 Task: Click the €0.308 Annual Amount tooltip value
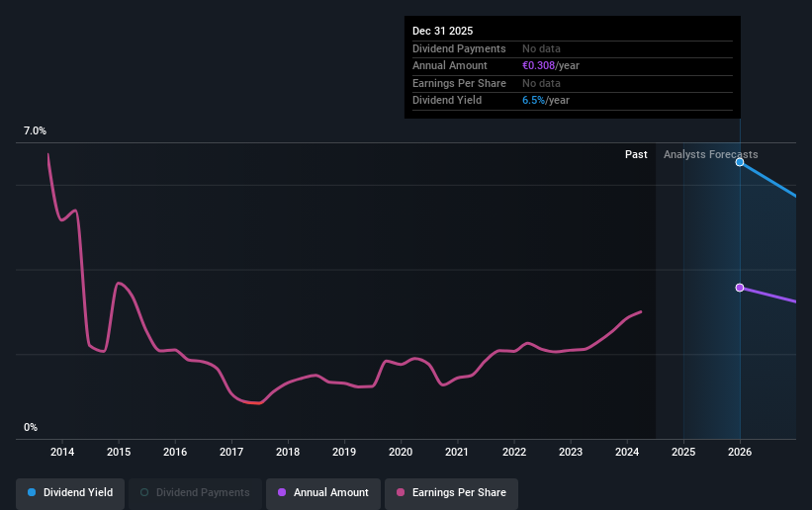click(538, 66)
